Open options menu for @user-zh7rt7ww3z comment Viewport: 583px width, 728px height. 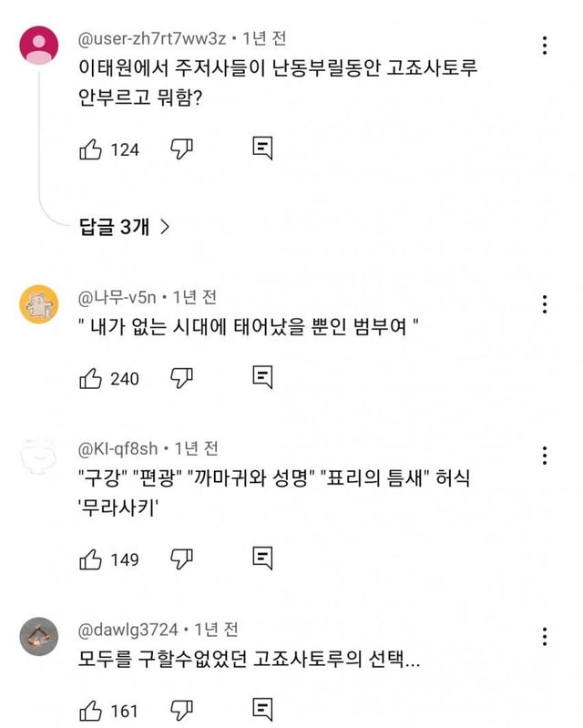click(x=544, y=46)
